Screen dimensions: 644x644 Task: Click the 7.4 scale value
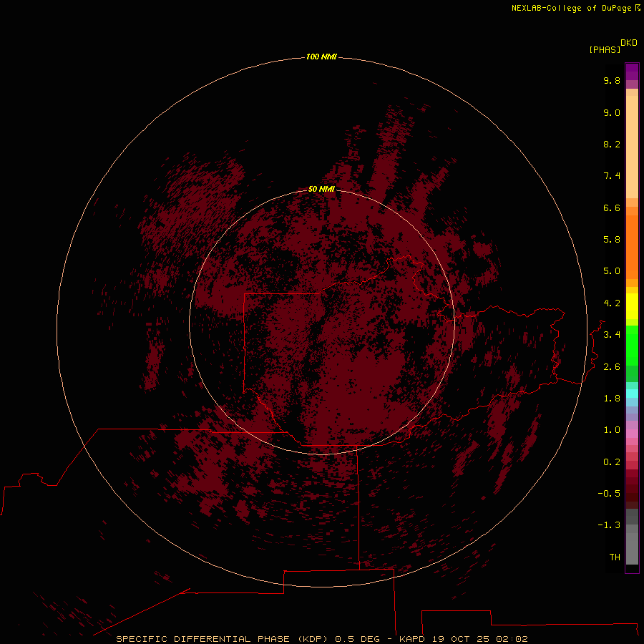click(612, 176)
